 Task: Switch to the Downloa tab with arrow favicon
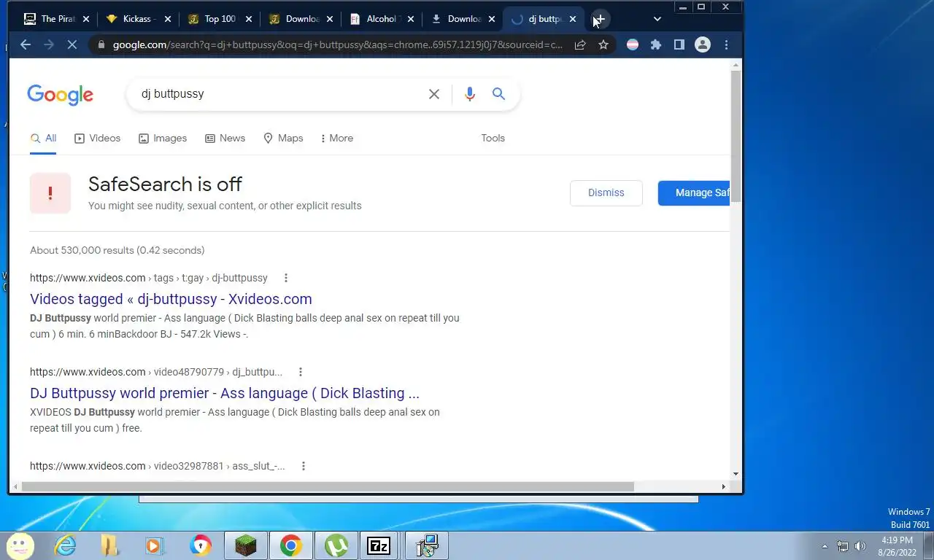coord(463,19)
